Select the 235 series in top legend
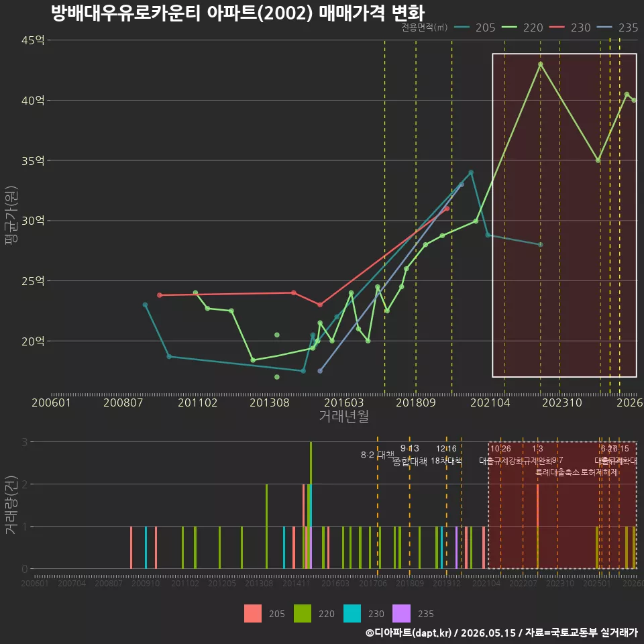 (618, 28)
